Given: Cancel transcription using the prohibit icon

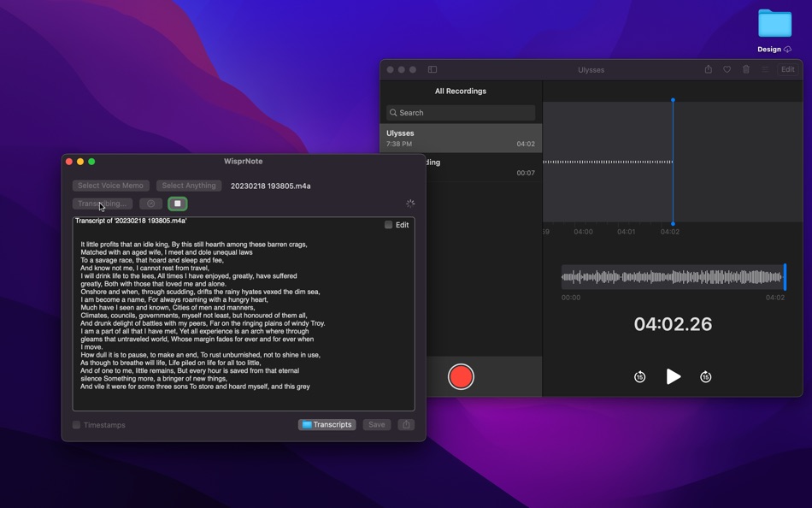Looking at the screenshot, I should pos(151,204).
